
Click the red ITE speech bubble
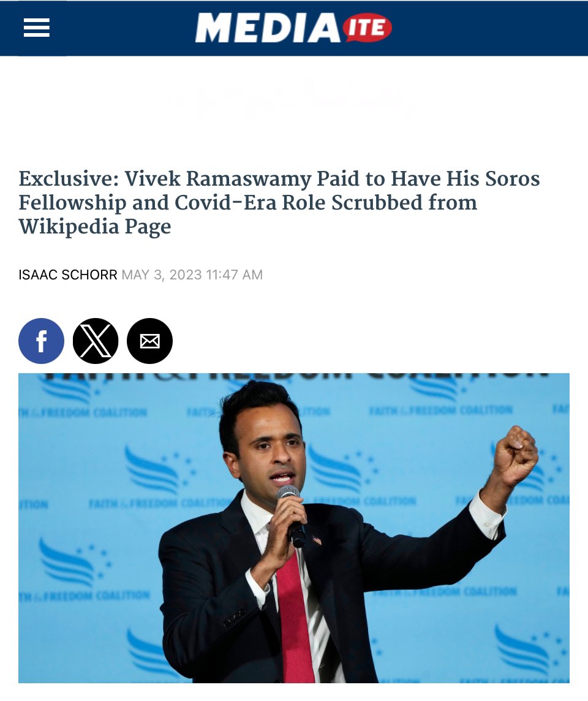click(x=367, y=28)
